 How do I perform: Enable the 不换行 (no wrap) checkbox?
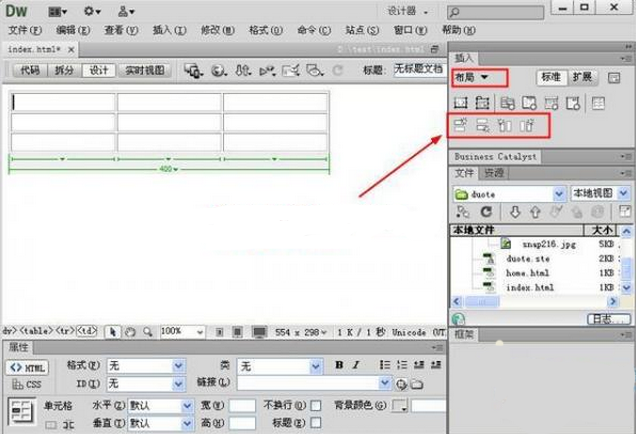coord(316,405)
